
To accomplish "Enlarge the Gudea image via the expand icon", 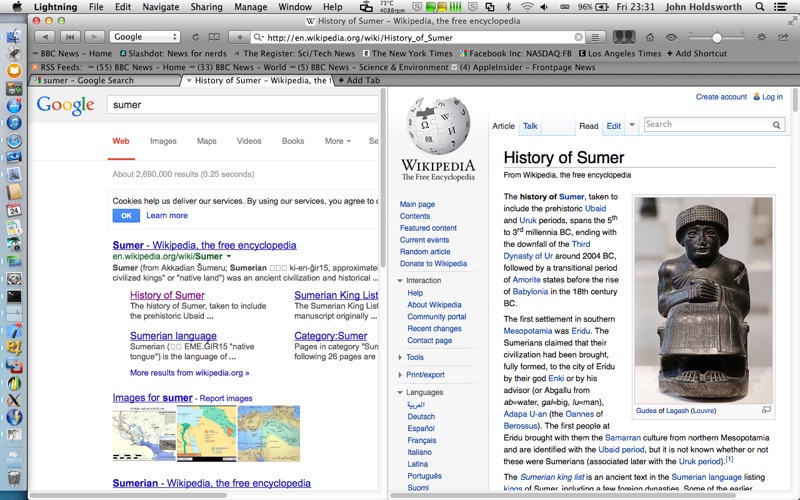I will pos(766,410).
